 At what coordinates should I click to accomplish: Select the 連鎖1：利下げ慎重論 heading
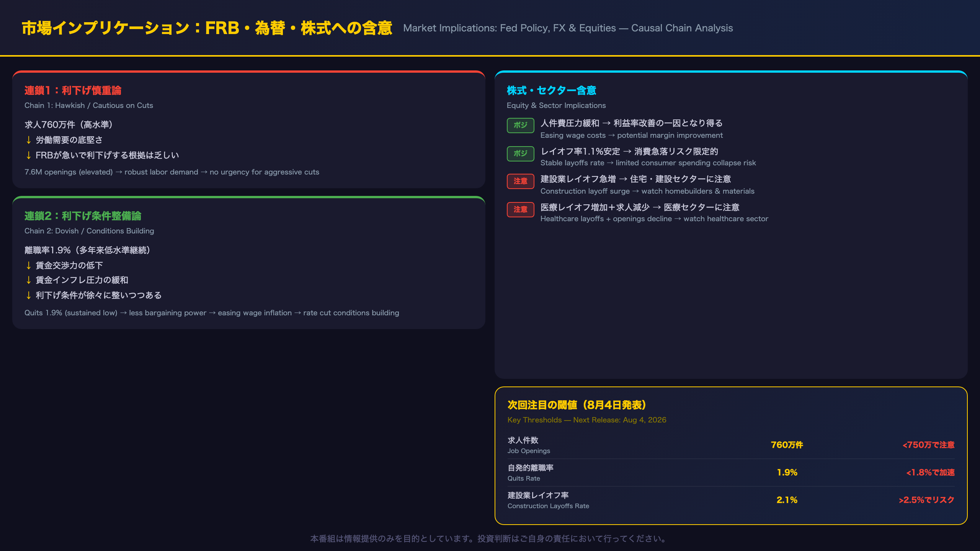point(73,91)
